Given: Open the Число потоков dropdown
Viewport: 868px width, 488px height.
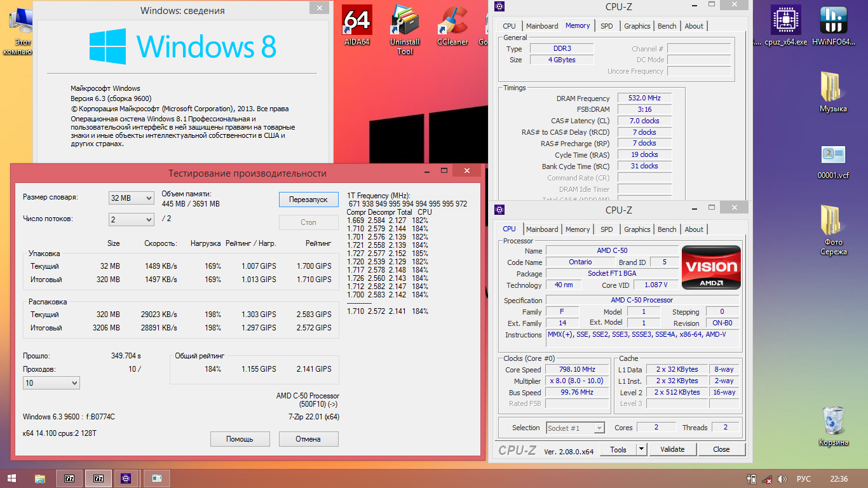Looking at the screenshot, I should click(131, 219).
